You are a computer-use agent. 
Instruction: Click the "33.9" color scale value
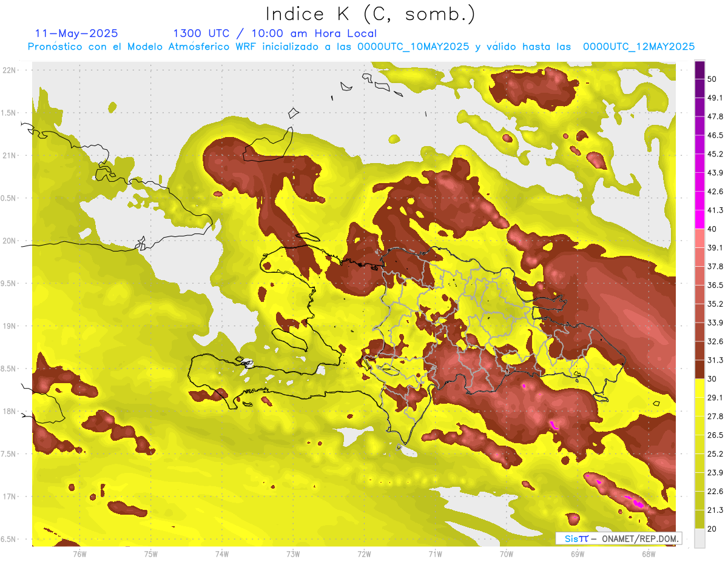(x=715, y=323)
